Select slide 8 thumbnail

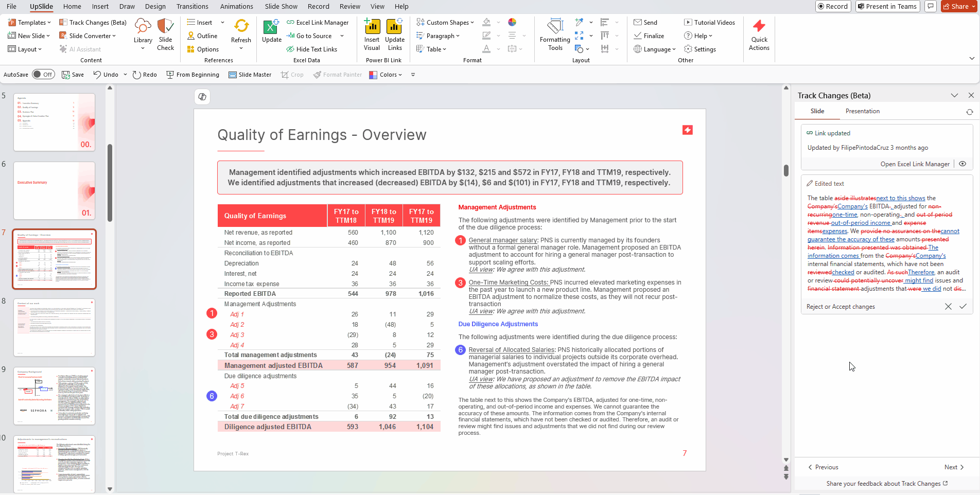pyautogui.click(x=54, y=327)
